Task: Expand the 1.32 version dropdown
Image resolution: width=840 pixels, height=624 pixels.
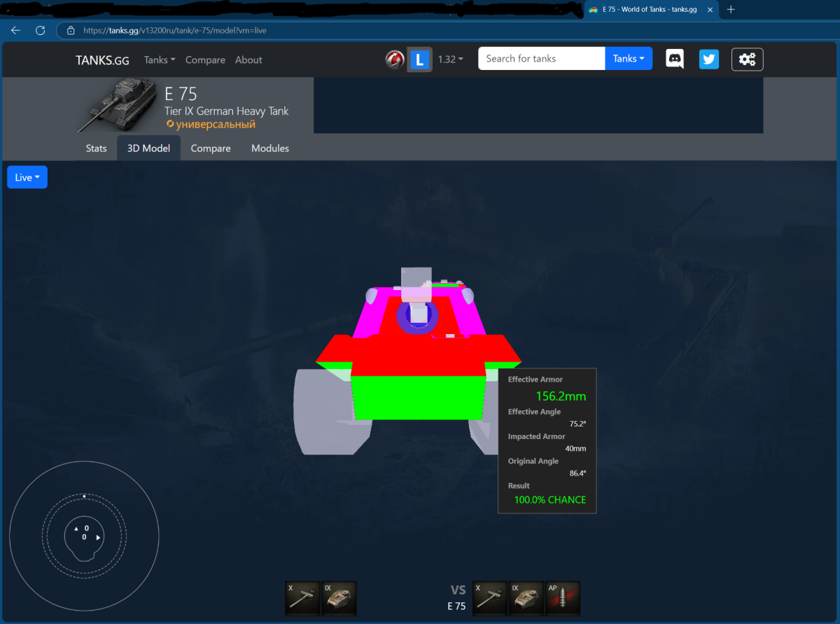Action: [x=451, y=60]
